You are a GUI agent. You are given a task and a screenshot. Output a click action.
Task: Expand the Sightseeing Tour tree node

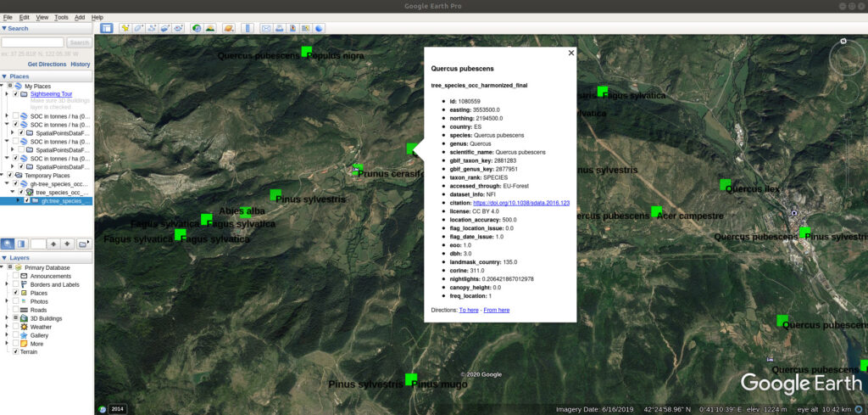pos(7,94)
